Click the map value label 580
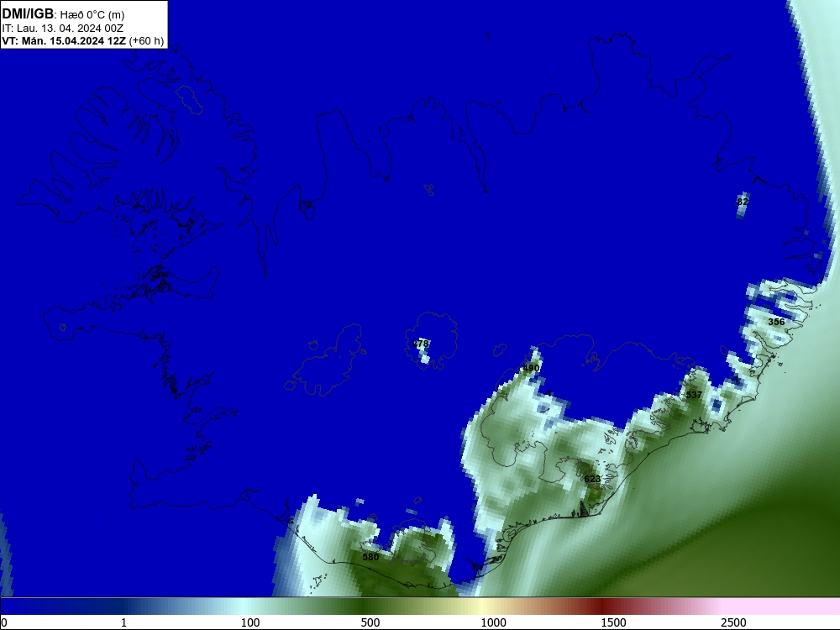Viewport: 840px width, 630px height. click(x=370, y=557)
